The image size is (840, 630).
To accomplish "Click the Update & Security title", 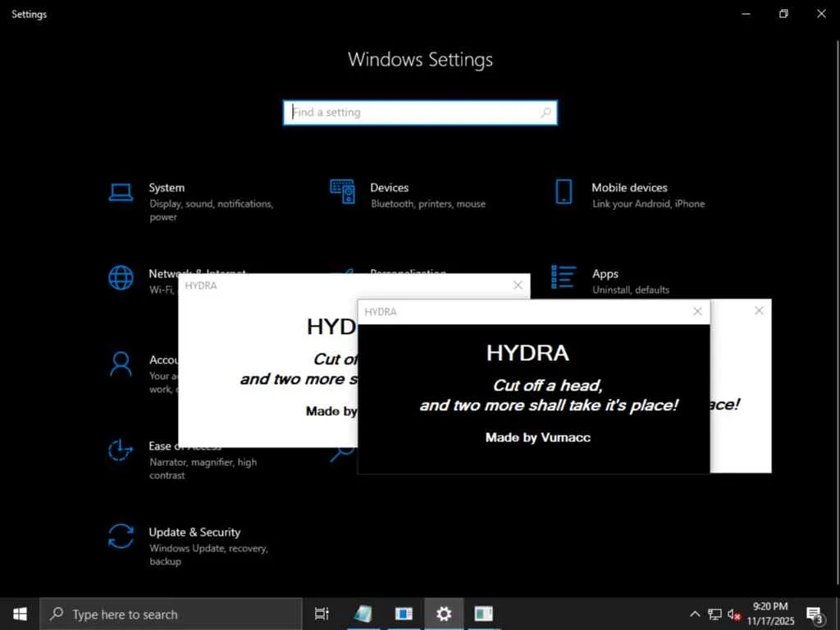I will pyautogui.click(x=194, y=532).
